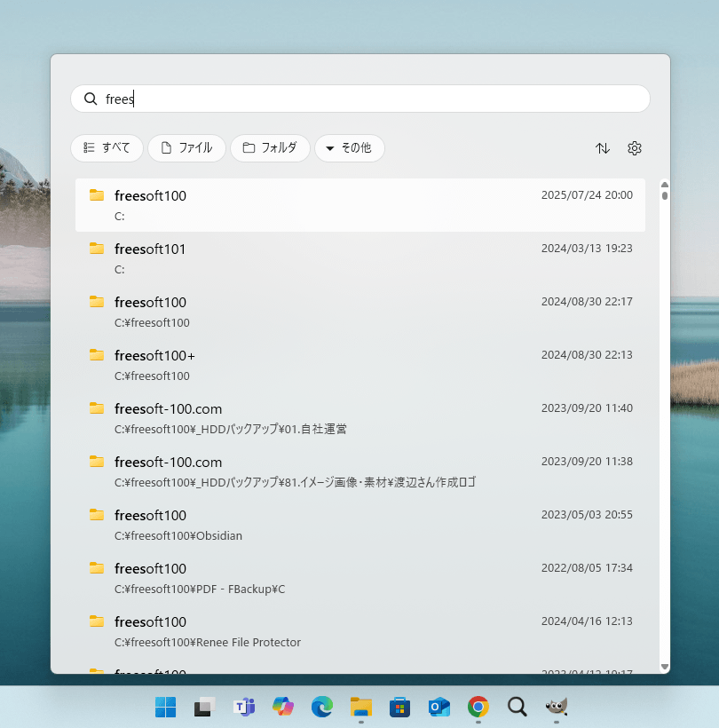The height and width of the screenshot is (728, 719).
Task: Click the date 2023/05/03 20:55
Action: pos(587,514)
